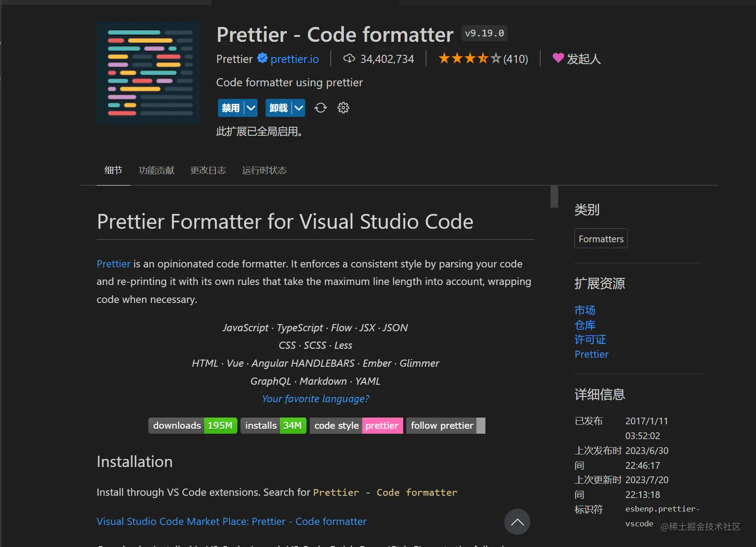Viewport: 756px width, 547px height.
Task: Click the scroll-to-top arrow button
Action: point(517,522)
